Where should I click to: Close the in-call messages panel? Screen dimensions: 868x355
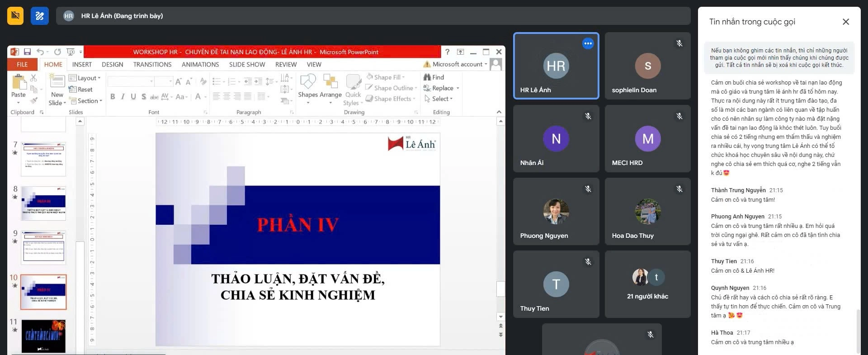[845, 22]
